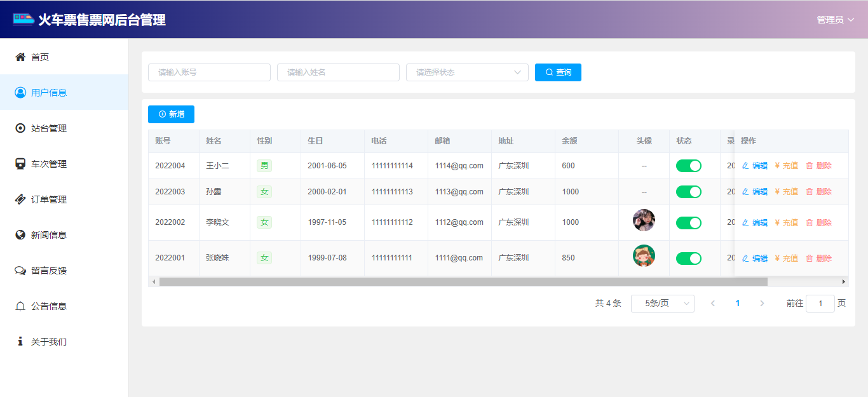Screen dimensions: 868x397
Task: Click the train icon next to 车次管理
Action: pyautogui.click(x=20, y=164)
